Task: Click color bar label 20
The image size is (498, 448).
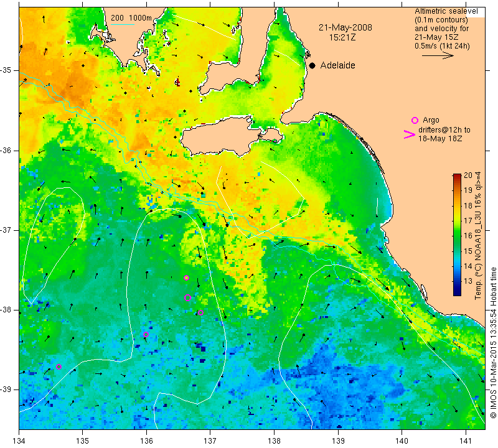Action: pyautogui.click(x=468, y=175)
